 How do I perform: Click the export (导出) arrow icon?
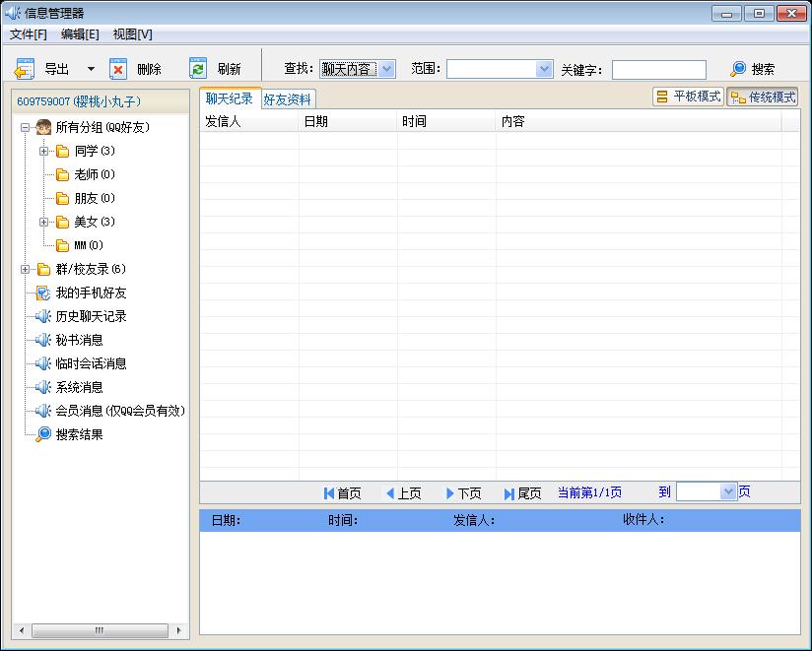[x=24, y=69]
